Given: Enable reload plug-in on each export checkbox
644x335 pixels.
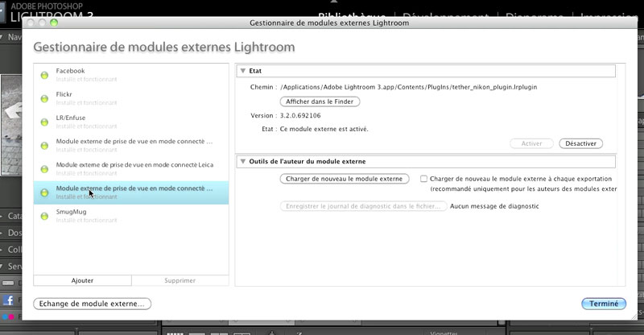Looking at the screenshot, I should [x=423, y=179].
